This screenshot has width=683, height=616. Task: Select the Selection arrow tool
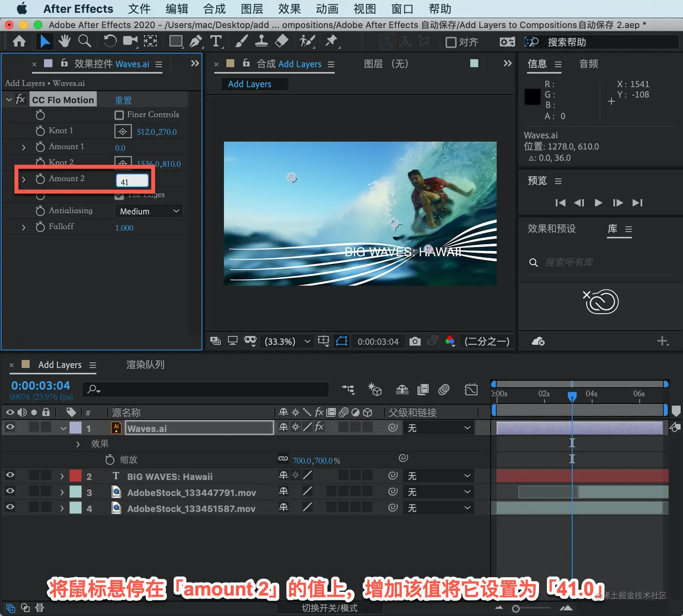(x=45, y=42)
